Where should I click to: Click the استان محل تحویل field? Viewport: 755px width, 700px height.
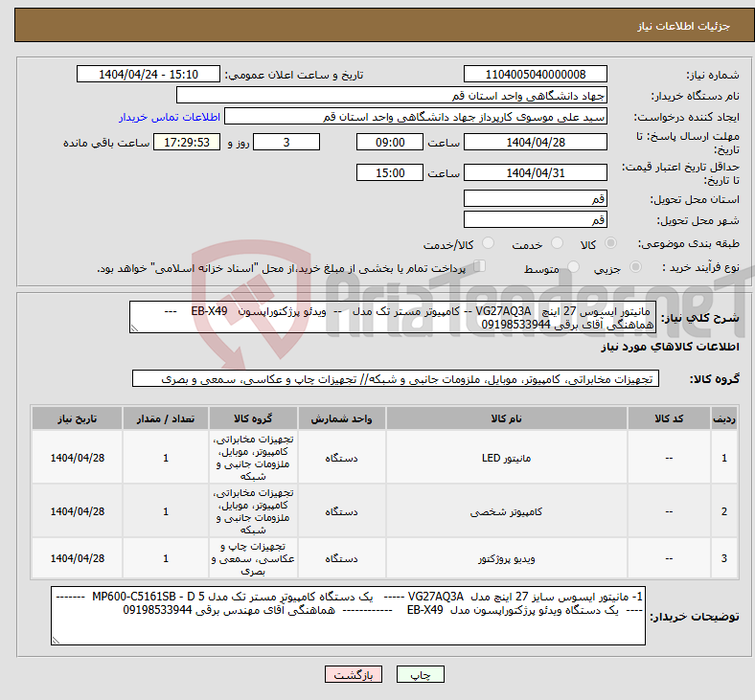(x=535, y=198)
